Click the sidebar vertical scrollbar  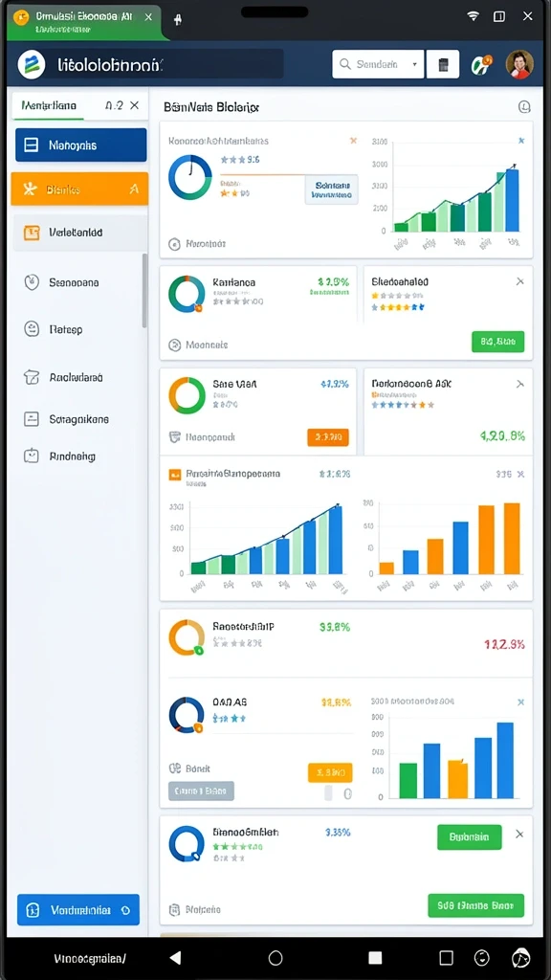(x=145, y=291)
